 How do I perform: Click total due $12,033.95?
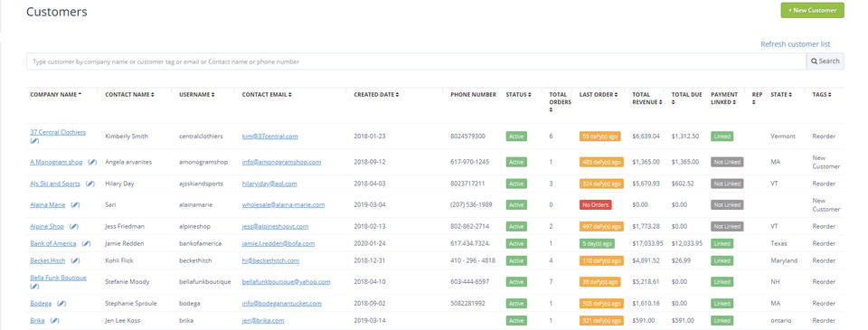coord(687,243)
